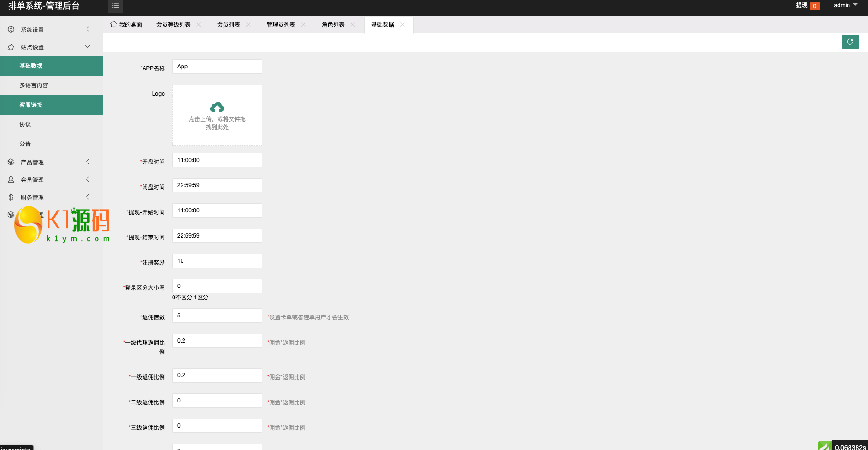Click the 返佣倍数 input field

coord(217,316)
